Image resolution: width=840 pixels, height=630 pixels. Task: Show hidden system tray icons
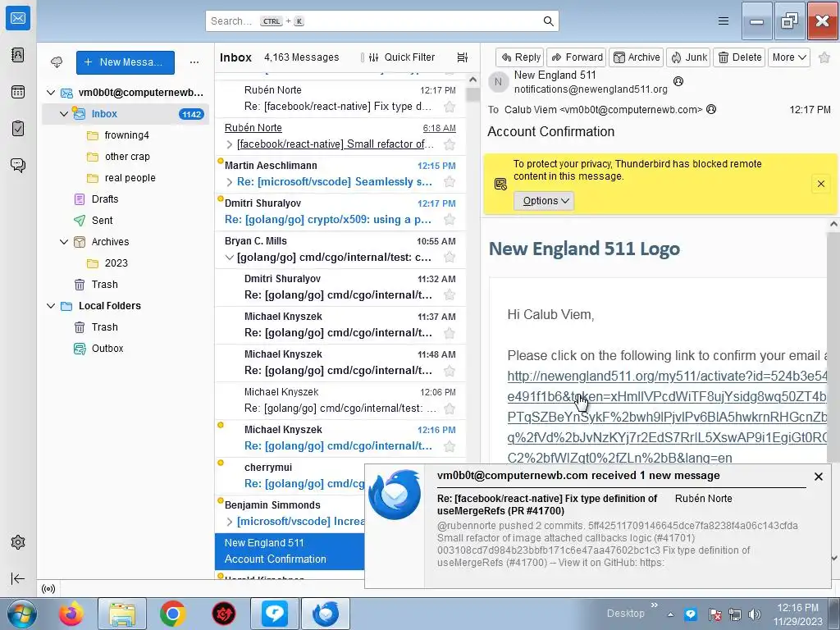(670, 614)
